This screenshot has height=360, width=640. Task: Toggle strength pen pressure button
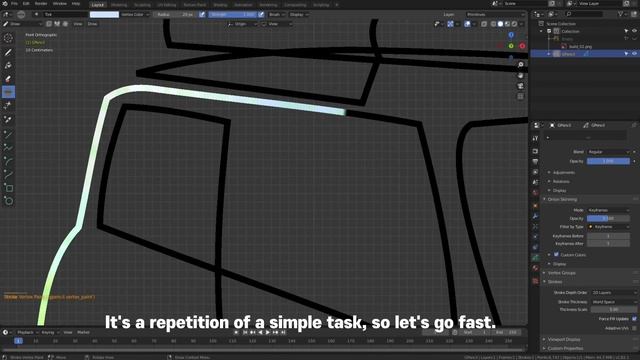click(261, 14)
